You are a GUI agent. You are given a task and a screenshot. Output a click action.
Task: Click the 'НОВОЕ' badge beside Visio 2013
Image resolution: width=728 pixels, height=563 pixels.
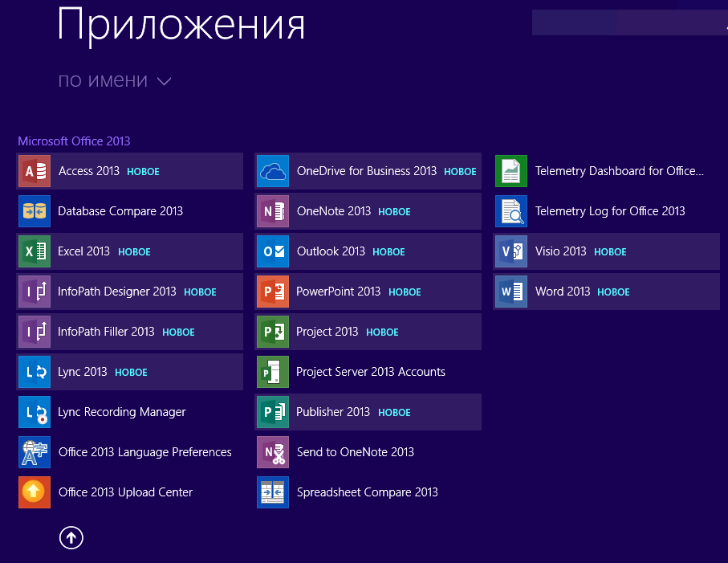coord(610,252)
